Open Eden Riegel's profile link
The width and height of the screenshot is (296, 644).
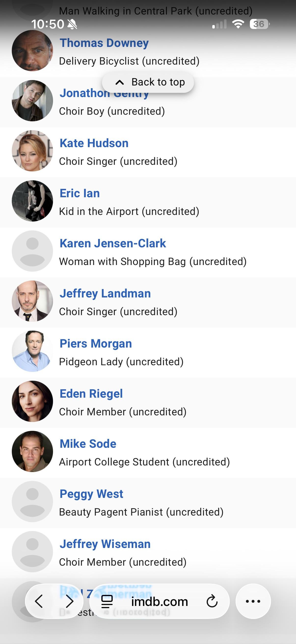[x=91, y=394]
